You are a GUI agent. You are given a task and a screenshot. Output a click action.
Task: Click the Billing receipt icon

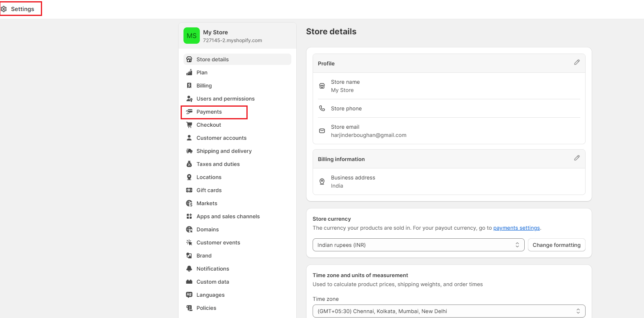coord(189,85)
